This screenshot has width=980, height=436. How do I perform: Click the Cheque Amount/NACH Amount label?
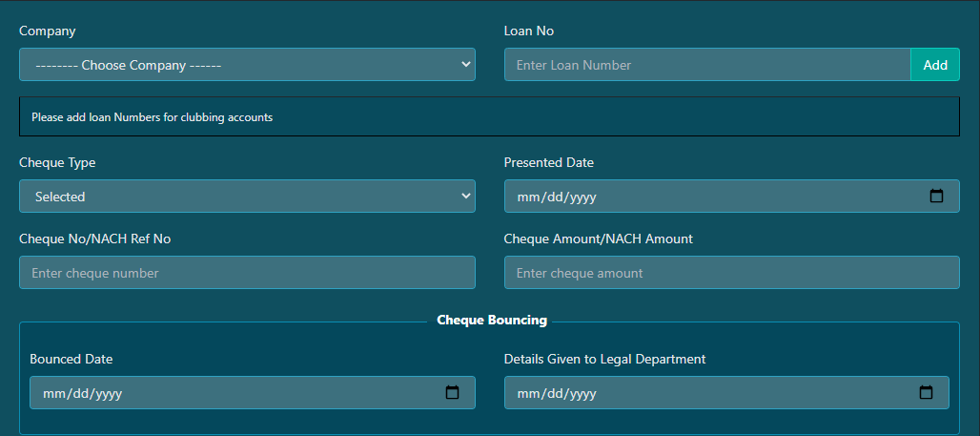tap(598, 239)
